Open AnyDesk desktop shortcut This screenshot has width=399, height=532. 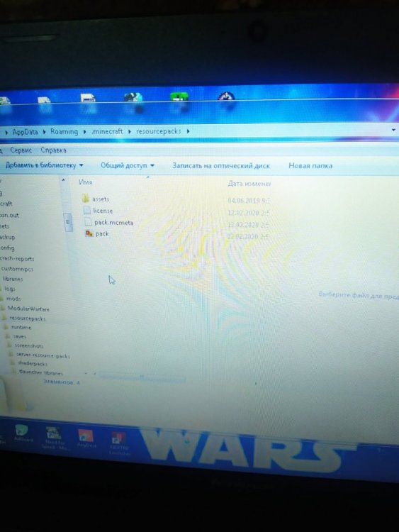point(86,438)
